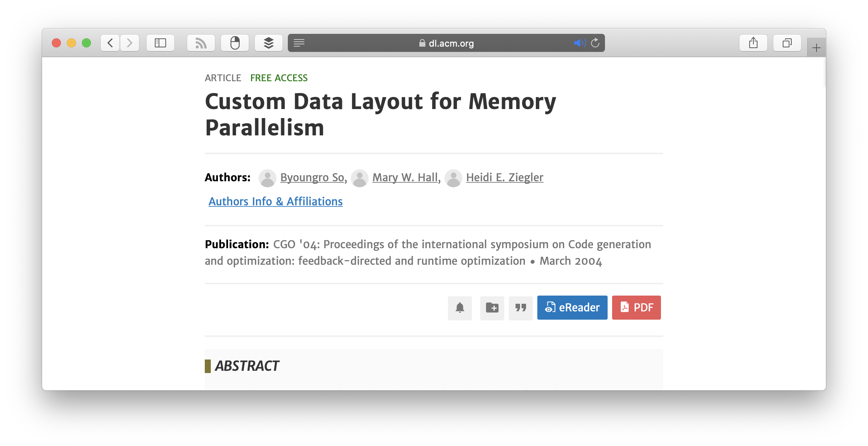Open a new tab with plus button
The image size is (868, 446).
[x=816, y=48]
